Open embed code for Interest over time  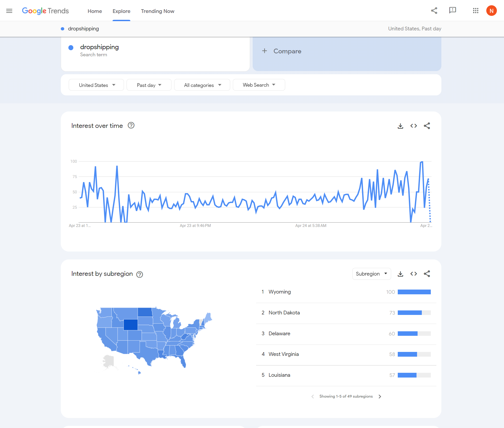pos(414,126)
